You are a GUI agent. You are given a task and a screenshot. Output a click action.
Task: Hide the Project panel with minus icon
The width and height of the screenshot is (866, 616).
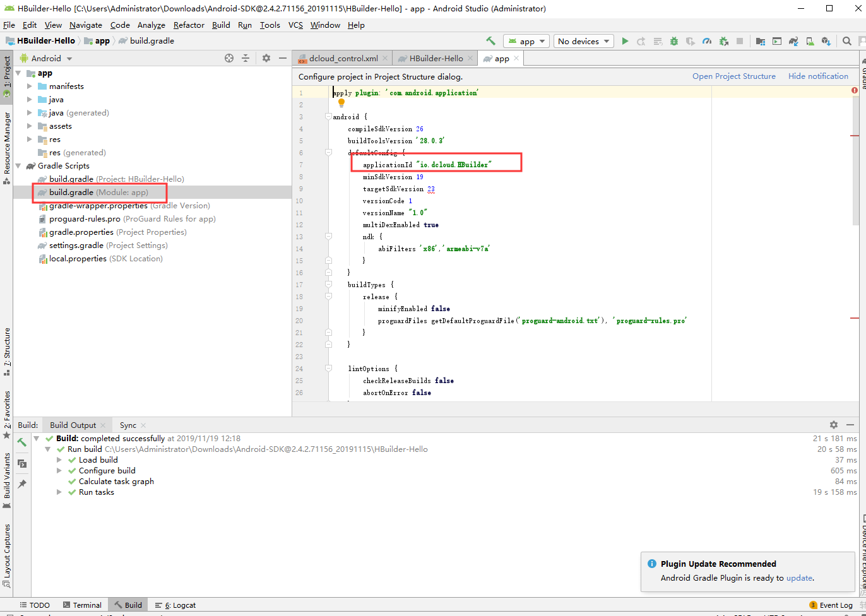(283, 58)
